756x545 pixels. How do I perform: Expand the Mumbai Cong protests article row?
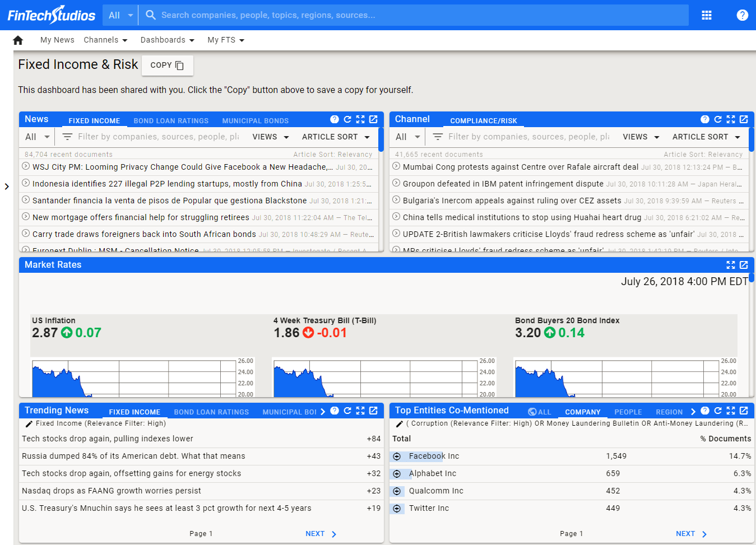click(x=396, y=166)
